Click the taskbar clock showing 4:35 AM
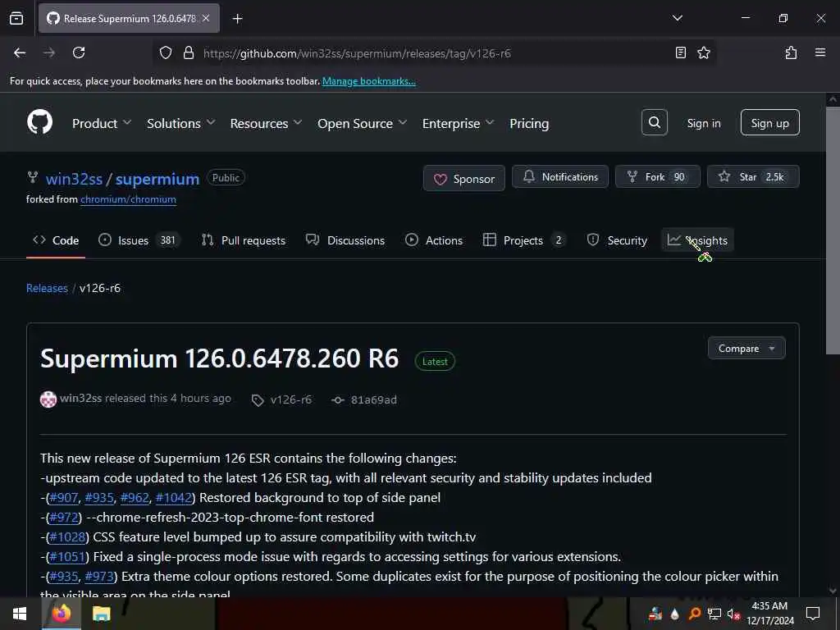The image size is (840, 630). [769, 614]
